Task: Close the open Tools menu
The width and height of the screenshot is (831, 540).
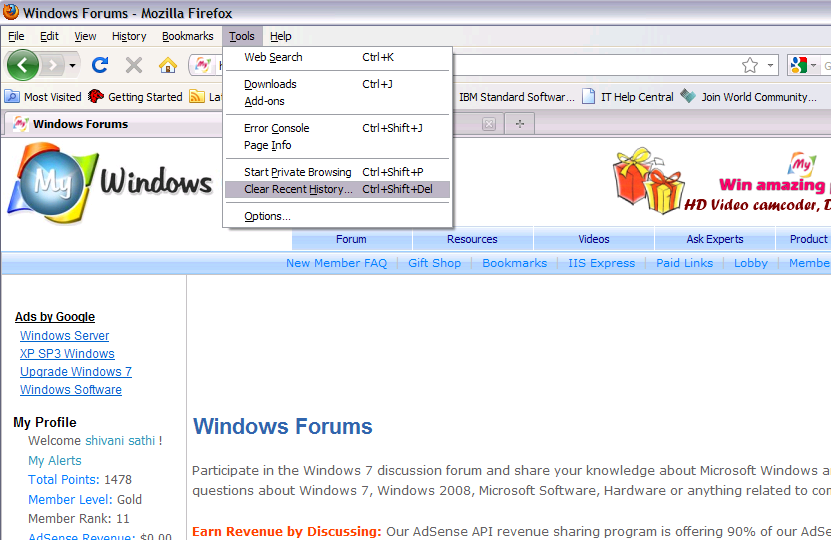Action: click(242, 36)
